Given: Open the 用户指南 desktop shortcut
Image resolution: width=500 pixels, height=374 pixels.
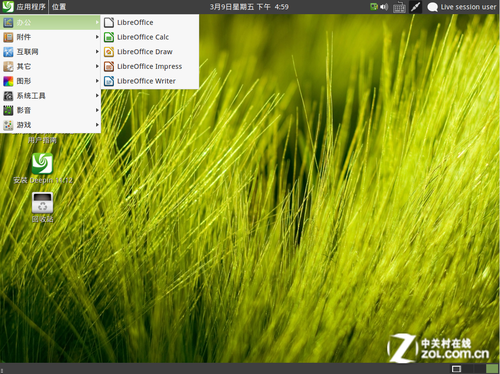Looking at the screenshot, I should [x=42, y=140].
